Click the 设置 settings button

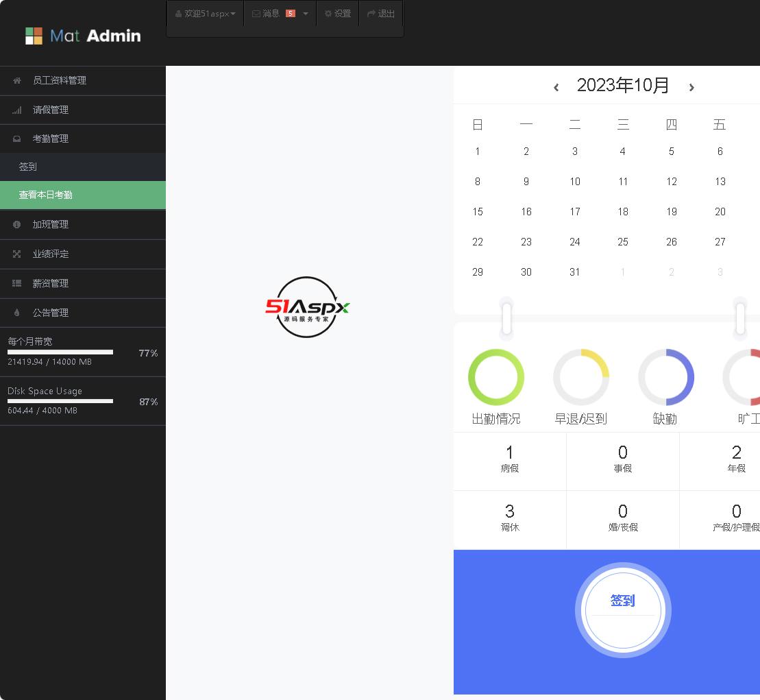[x=337, y=14]
